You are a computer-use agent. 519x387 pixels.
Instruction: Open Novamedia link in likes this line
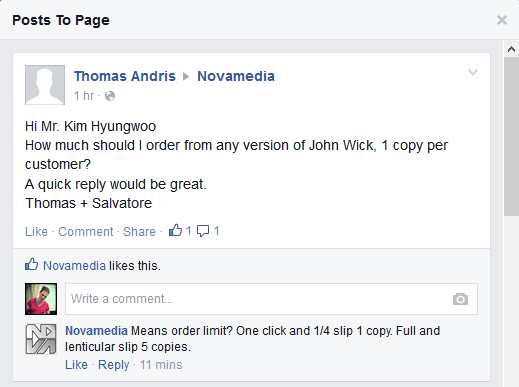74,266
